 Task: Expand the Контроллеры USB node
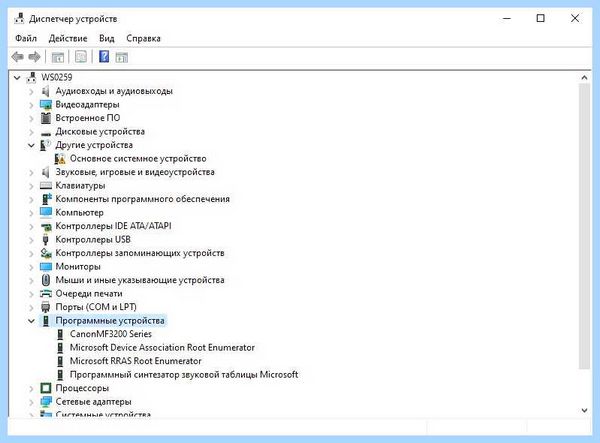31,240
